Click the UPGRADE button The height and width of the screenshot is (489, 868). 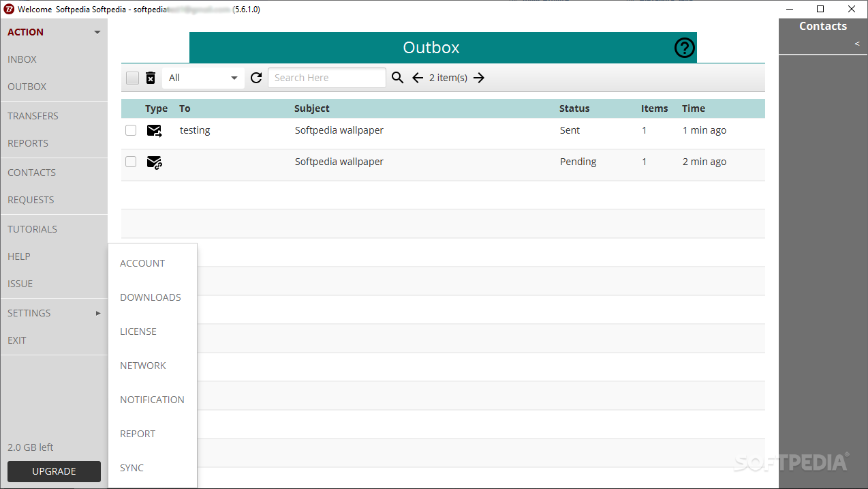pyautogui.click(x=54, y=471)
